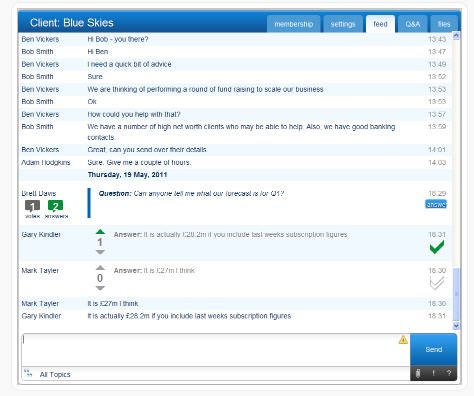Screen dimensions: 474x396
Task: Click Gary Kindler's answer text about £28.2m
Action: tap(230, 235)
